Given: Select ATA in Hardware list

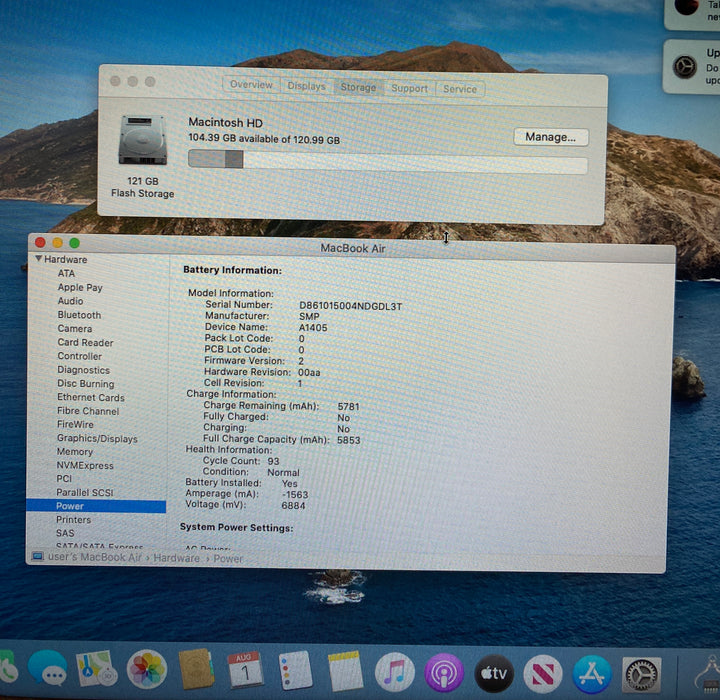Looking at the screenshot, I should coord(66,273).
